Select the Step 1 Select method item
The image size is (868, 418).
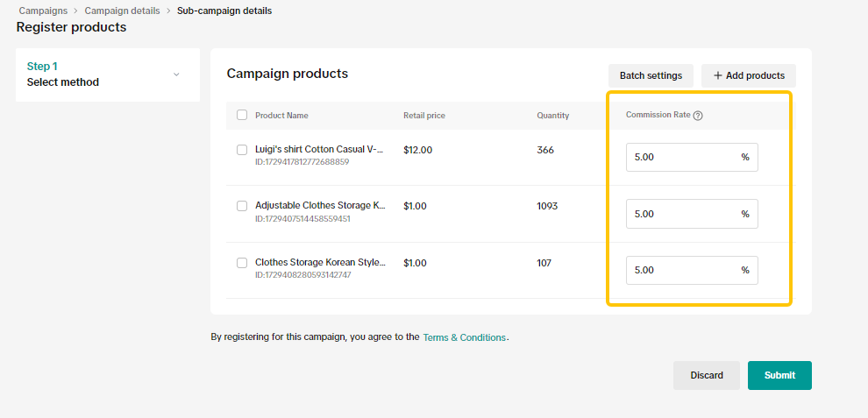click(63, 74)
